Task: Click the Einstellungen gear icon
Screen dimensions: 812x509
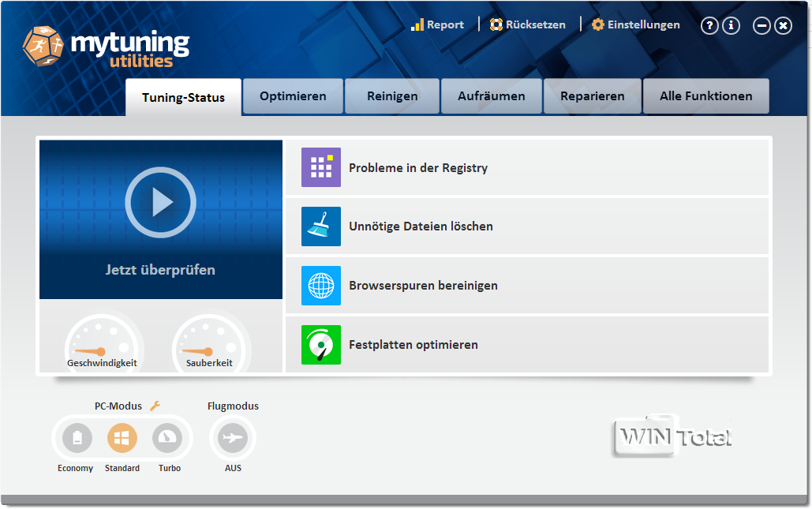Action: point(597,24)
